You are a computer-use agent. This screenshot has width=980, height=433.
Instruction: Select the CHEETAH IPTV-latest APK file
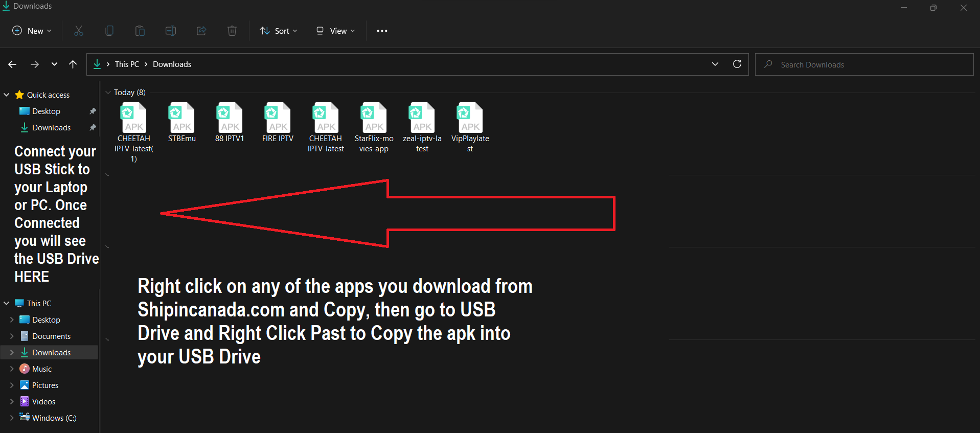pyautogui.click(x=326, y=128)
